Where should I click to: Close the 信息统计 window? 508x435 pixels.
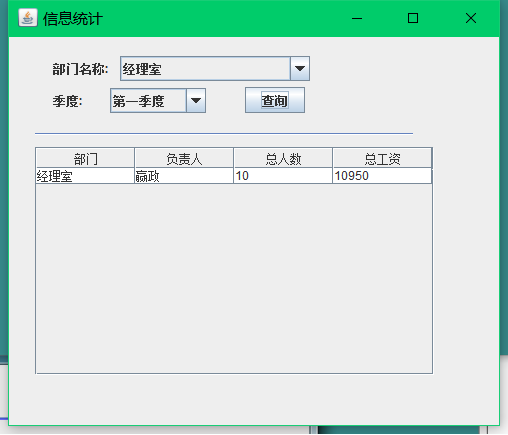(471, 18)
